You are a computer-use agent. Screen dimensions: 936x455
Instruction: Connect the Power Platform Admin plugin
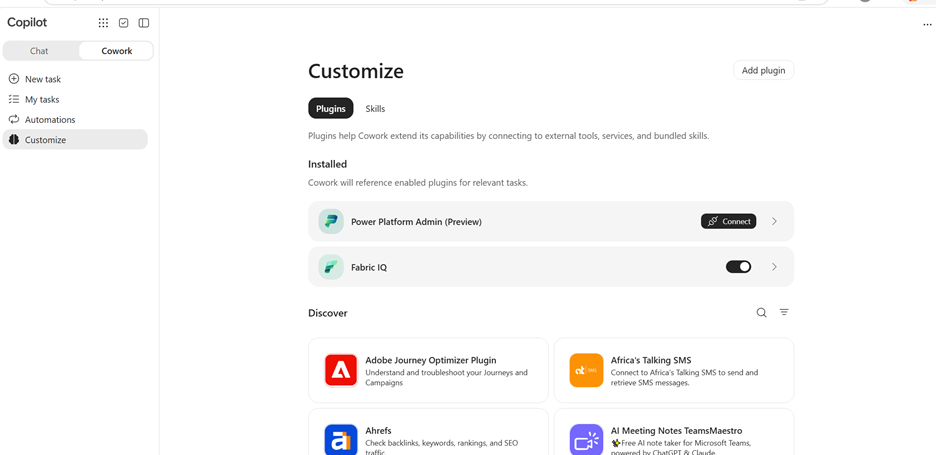point(729,222)
